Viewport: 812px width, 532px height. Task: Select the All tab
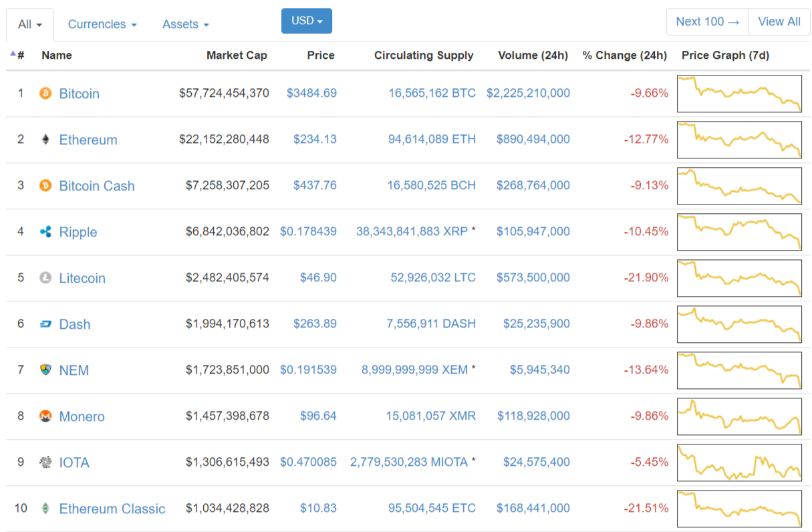pyautogui.click(x=30, y=25)
